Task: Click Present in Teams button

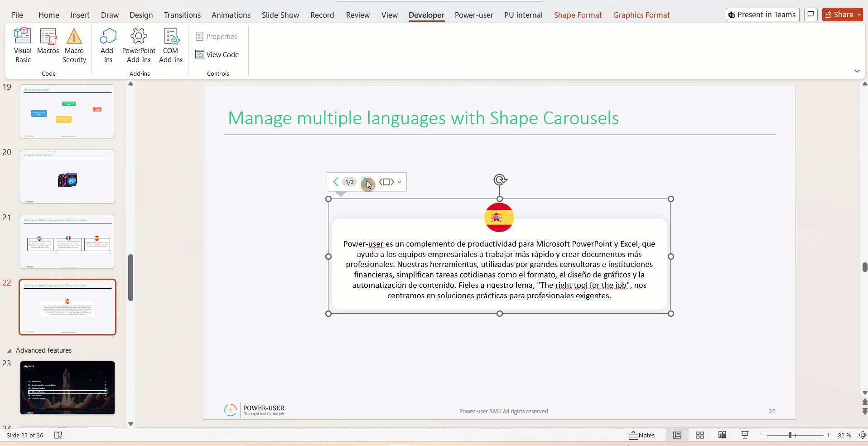Action: (x=762, y=15)
